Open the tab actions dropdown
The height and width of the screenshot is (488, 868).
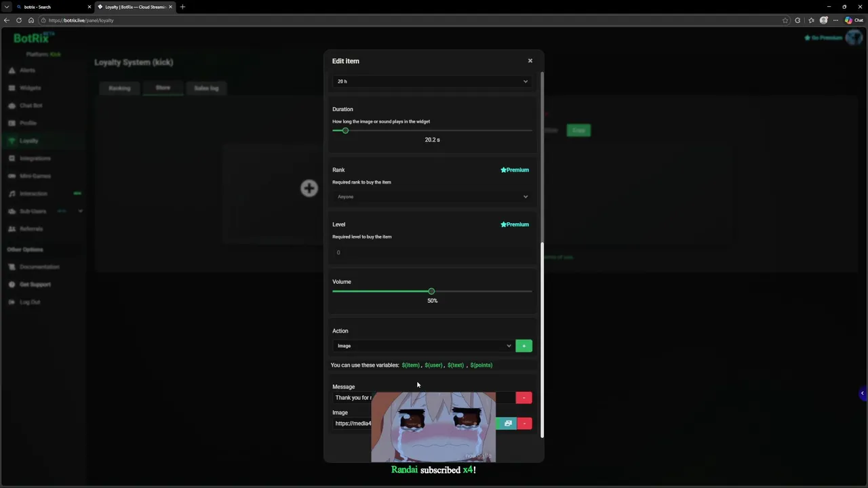(6, 7)
